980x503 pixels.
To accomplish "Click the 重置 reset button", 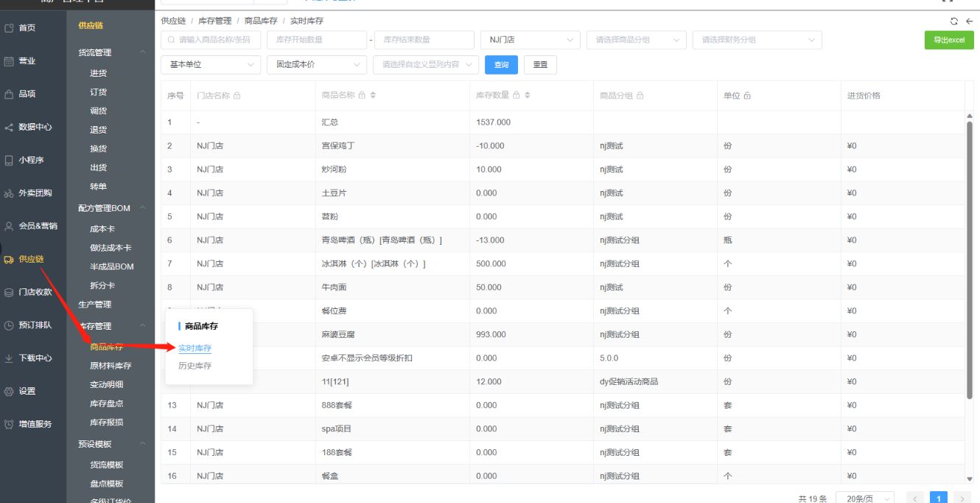I will point(540,65).
